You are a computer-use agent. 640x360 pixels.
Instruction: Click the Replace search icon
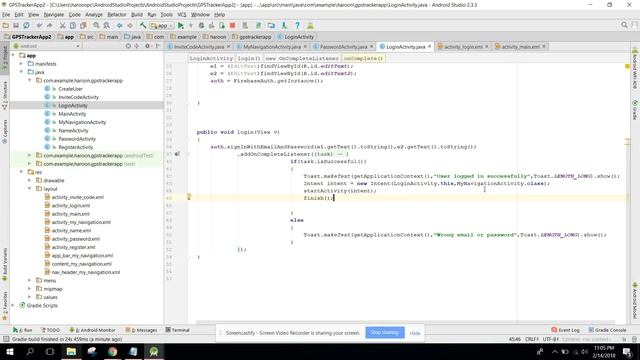pos(106,25)
